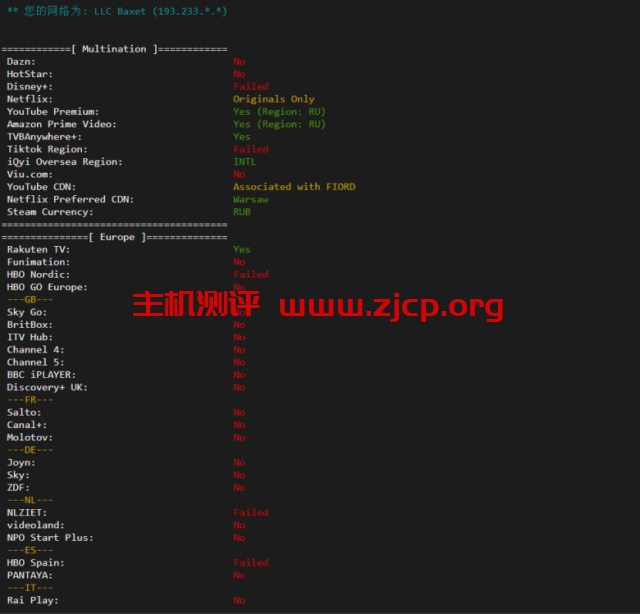Select the PANTAYA: label
Image resolution: width=640 pixels, height=614 pixels.
[x=30, y=576]
